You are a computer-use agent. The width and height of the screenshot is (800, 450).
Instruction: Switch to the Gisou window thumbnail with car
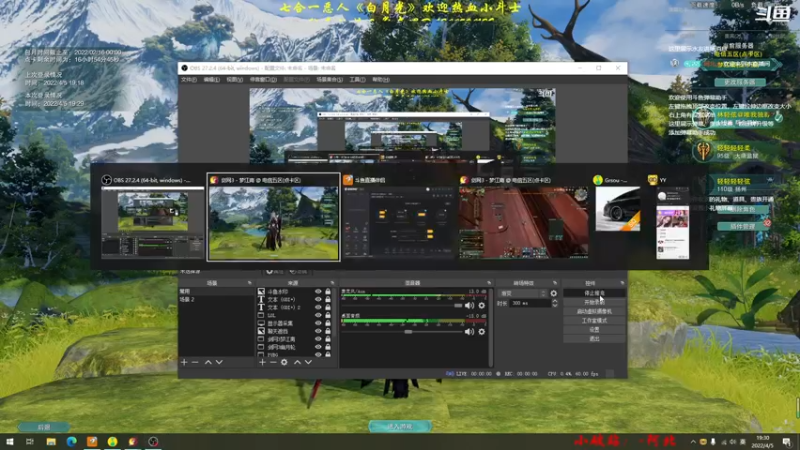(617, 204)
